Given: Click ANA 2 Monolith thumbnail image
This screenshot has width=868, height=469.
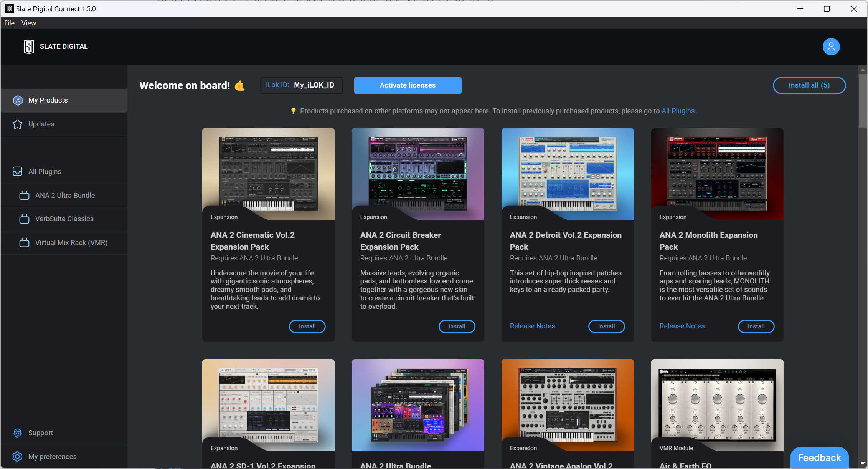Looking at the screenshot, I should 717,174.
